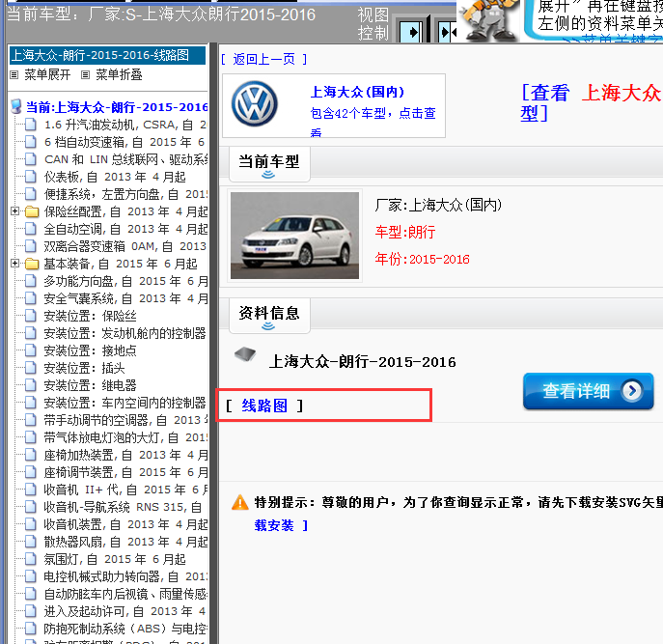Open 双离合器变速箱 0AM tree item
The height and width of the screenshot is (644, 663).
tap(125, 246)
